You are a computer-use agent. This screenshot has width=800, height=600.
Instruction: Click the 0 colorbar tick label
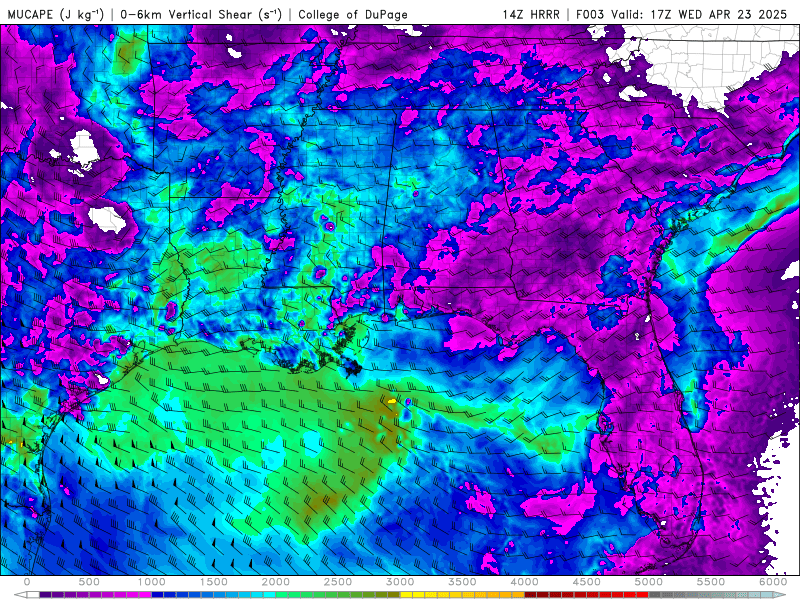(27, 582)
